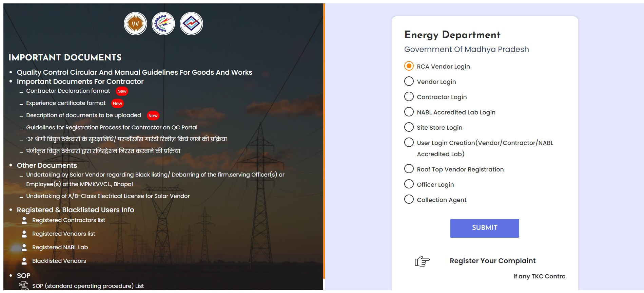Click the diamond-shaped logo on the right
This screenshot has width=644, height=293.
191,24
